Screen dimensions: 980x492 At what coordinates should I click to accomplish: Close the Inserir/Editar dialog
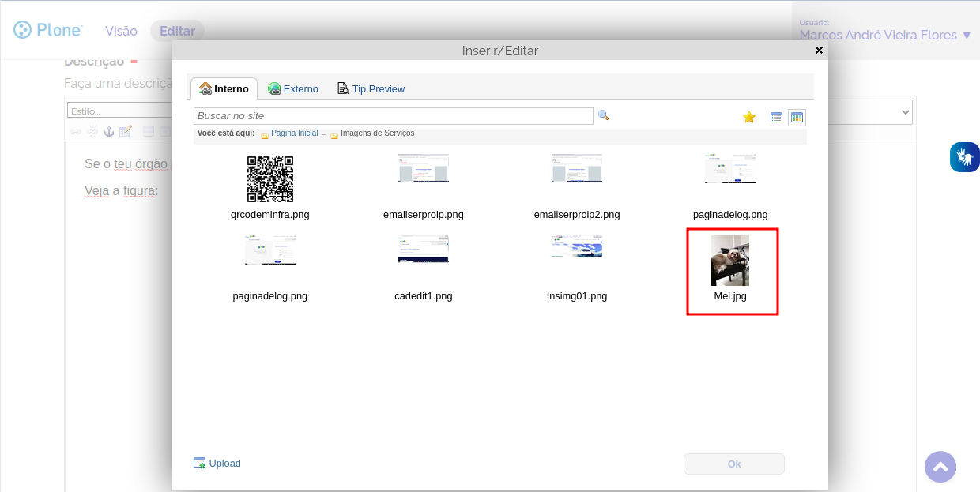point(819,50)
